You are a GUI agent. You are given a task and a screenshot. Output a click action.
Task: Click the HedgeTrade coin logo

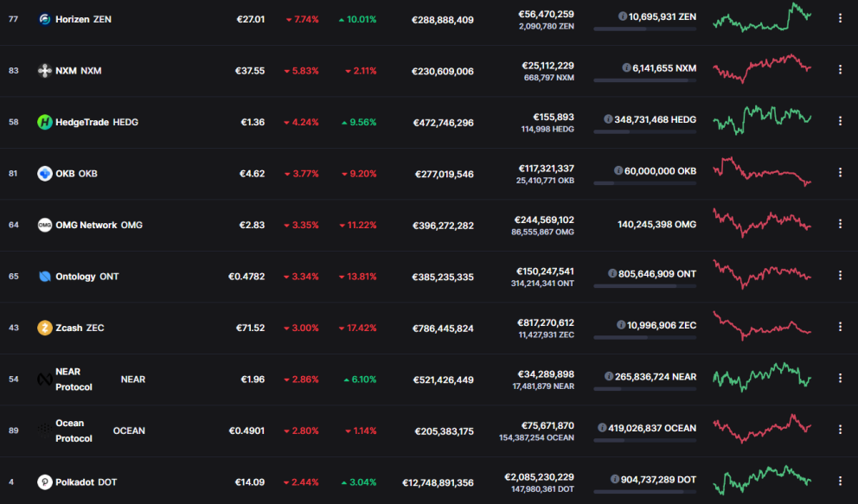tap(45, 122)
